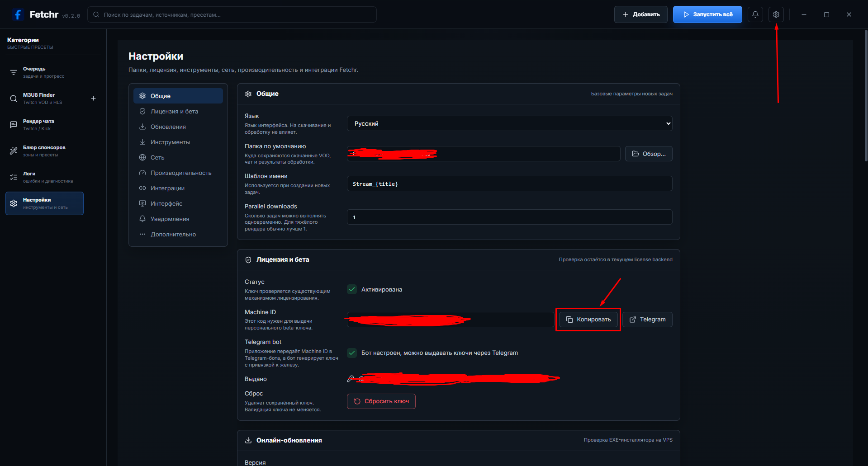Image resolution: width=868 pixels, height=466 pixels.
Task: Click gauge icon beside Производительность nav
Action: tap(142, 173)
